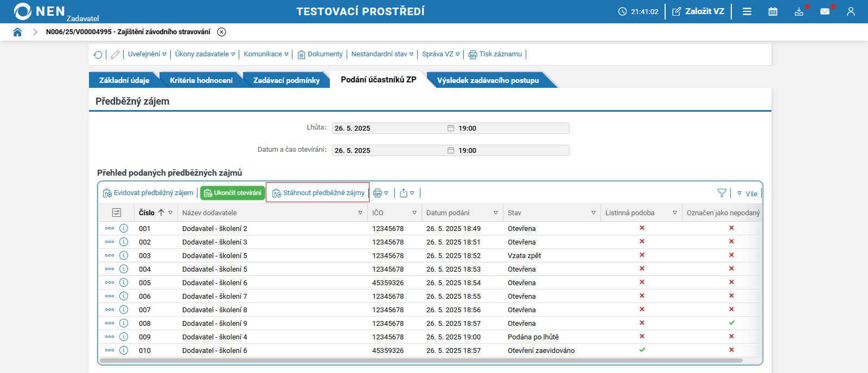Click Tisk záznamu
The height and width of the screenshot is (373, 868).
tap(495, 54)
